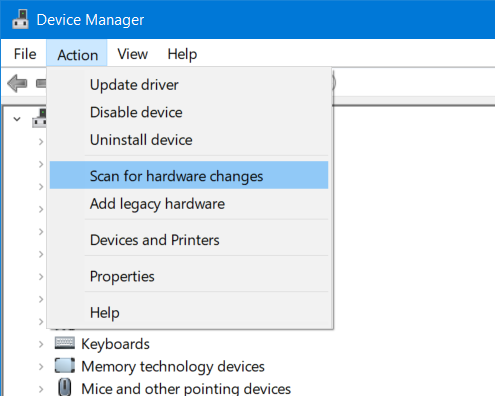Choose Disable device
Image resolution: width=495 pixels, height=396 pixels.
click(x=189, y=112)
